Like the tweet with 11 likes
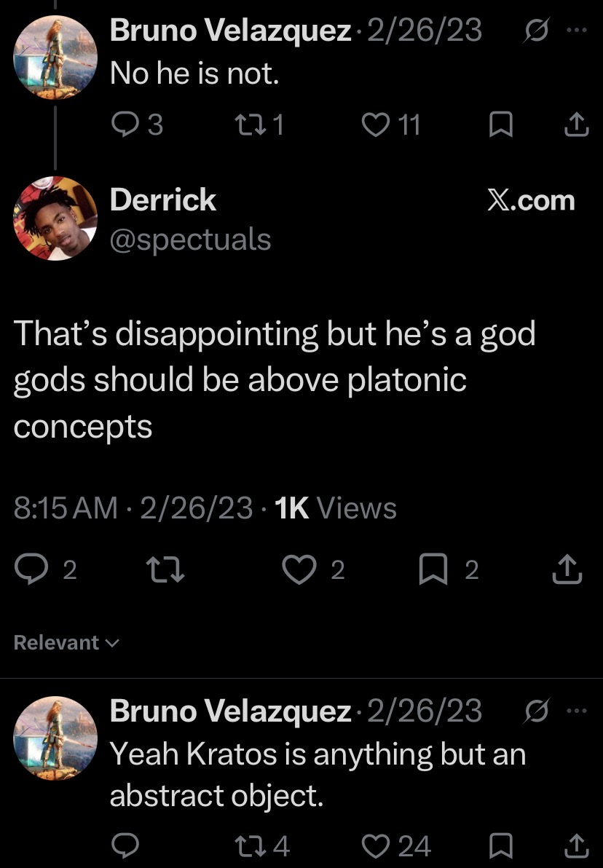 (376, 124)
